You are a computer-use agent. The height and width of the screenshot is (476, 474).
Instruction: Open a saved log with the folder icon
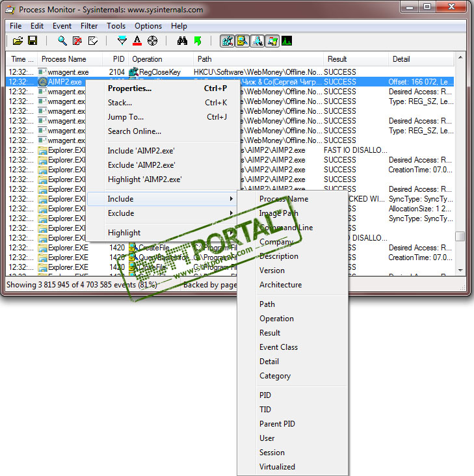pyautogui.click(x=18, y=41)
